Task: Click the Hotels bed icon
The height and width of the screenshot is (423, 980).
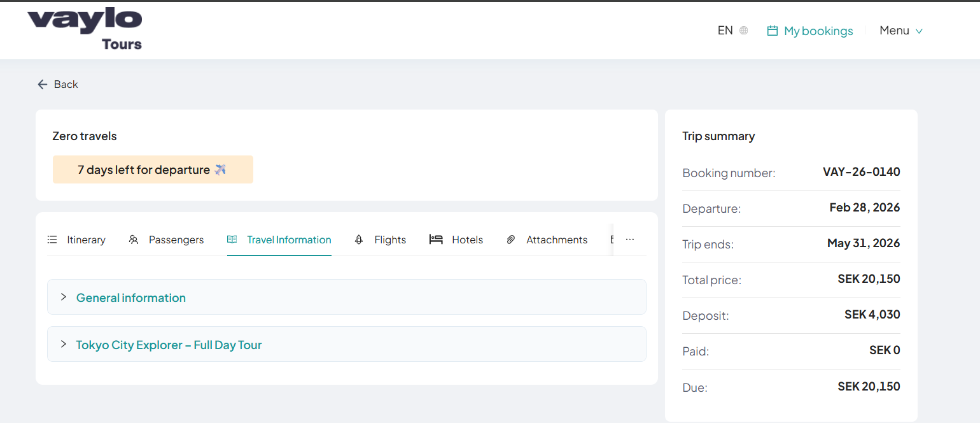Action: [437, 240]
